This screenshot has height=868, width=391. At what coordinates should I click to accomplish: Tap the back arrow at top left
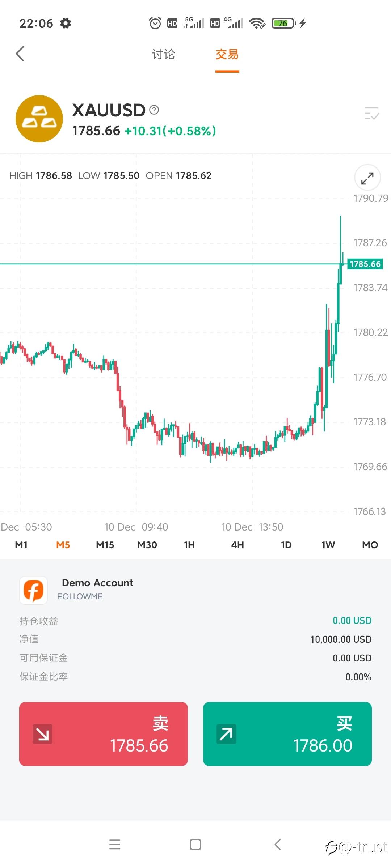[x=20, y=54]
